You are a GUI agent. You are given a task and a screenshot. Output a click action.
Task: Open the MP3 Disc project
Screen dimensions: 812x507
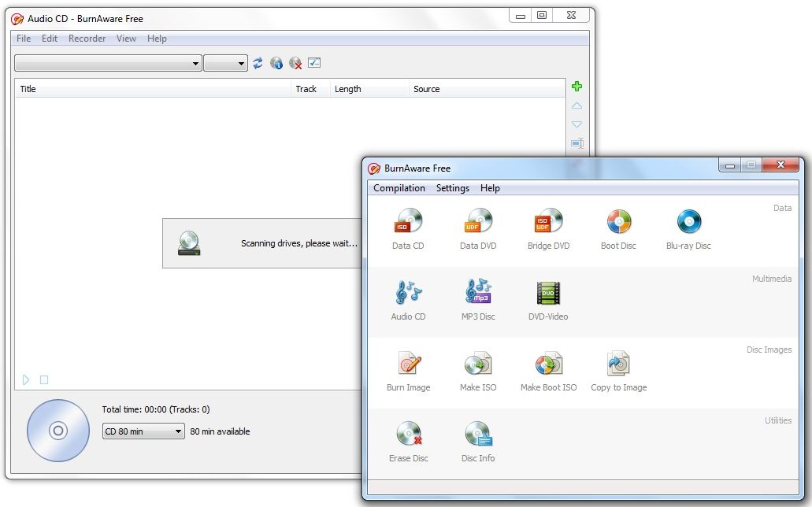pyautogui.click(x=478, y=300)
